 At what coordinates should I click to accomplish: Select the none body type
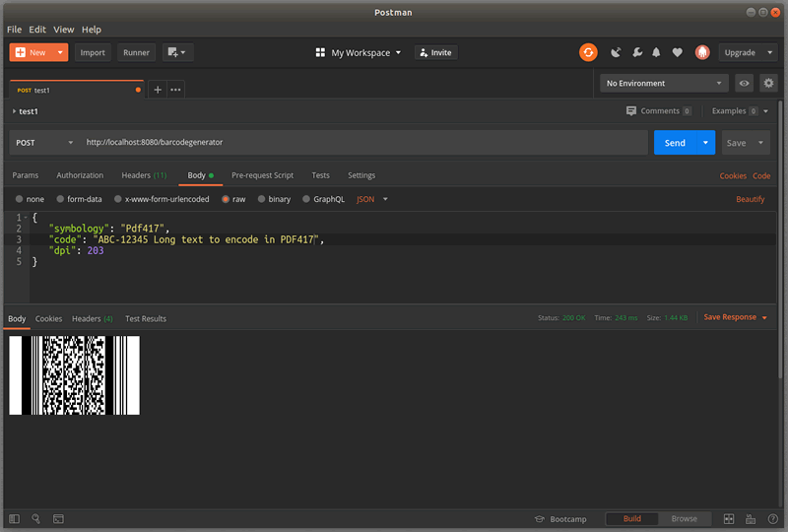point(19,199)
